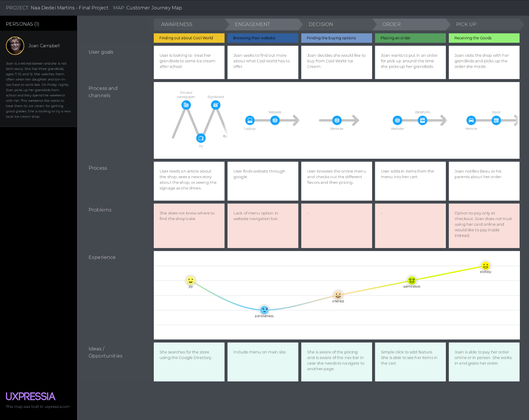Click problem card 'Option to pay only at checkout'
The height and width of the screenshot is (420, 529).
coord(484,226)
